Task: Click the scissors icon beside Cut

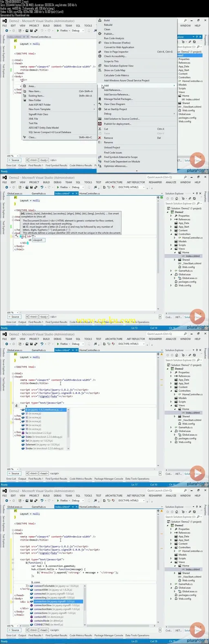Action: [x=100, y=129]
